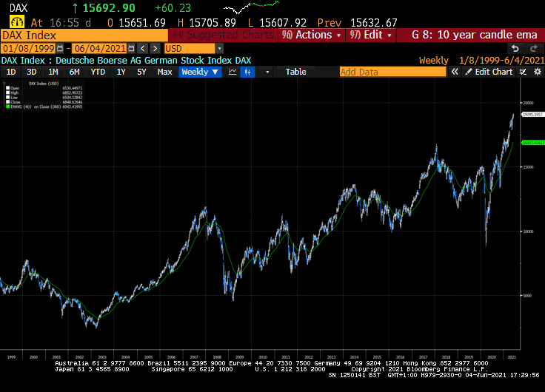The width and height of the screenshot is (545, 392).
Task: Open the 96) Actions menu
Action: click(312, 35)
